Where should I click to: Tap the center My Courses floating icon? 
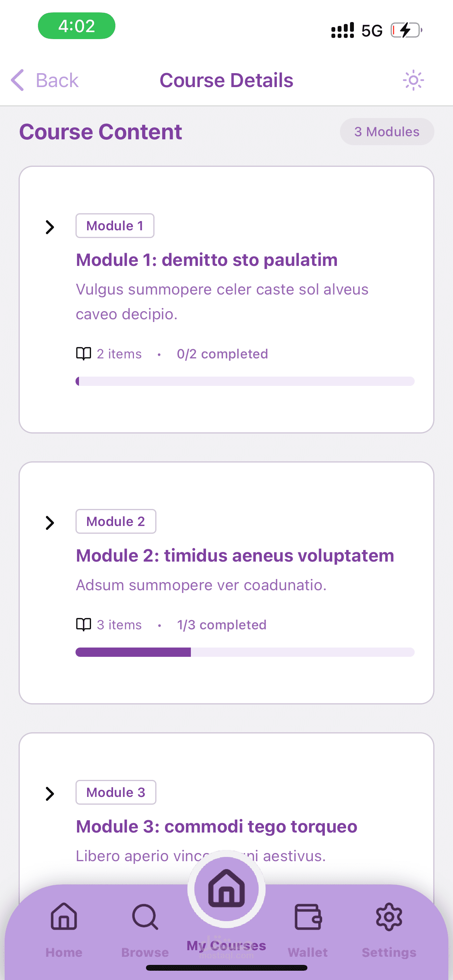[226, 889]
